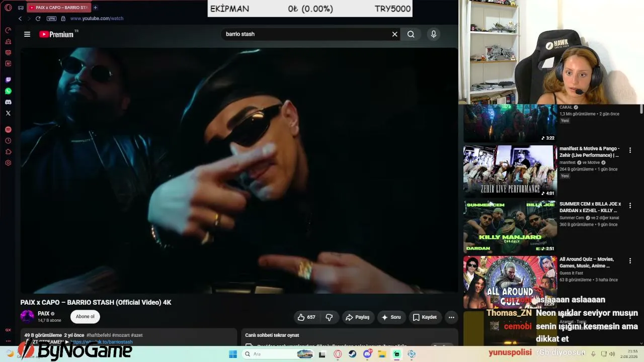Screen dimensions: 644x362
Task: Click the #mozart hashtag
Action: [121, 335]
